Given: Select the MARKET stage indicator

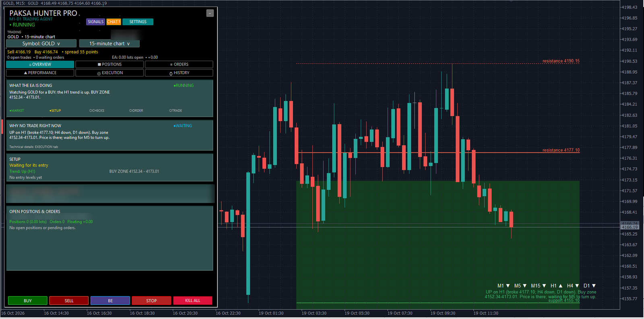Looking at the screenshot, I should click(17, 111).
